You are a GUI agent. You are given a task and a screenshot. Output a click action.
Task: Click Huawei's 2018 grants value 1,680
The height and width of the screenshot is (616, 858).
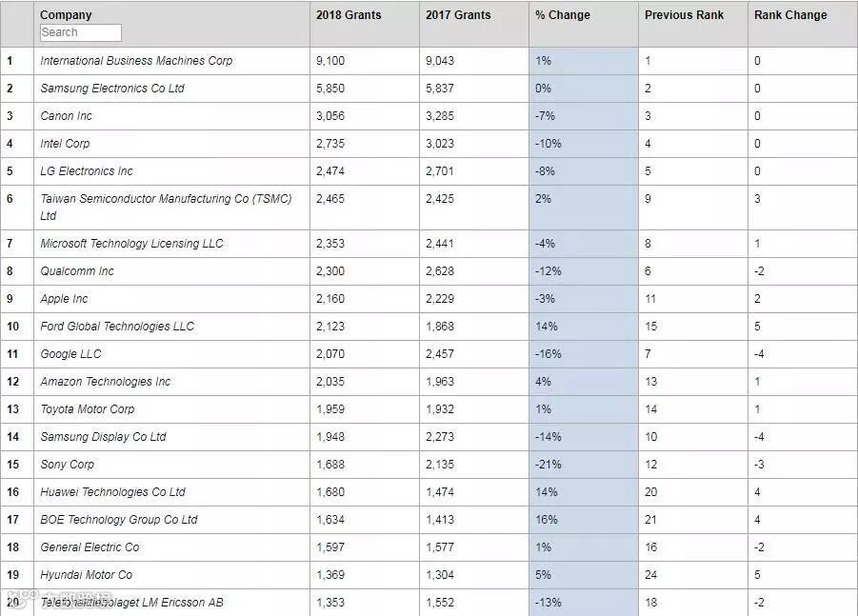point(330,492)
